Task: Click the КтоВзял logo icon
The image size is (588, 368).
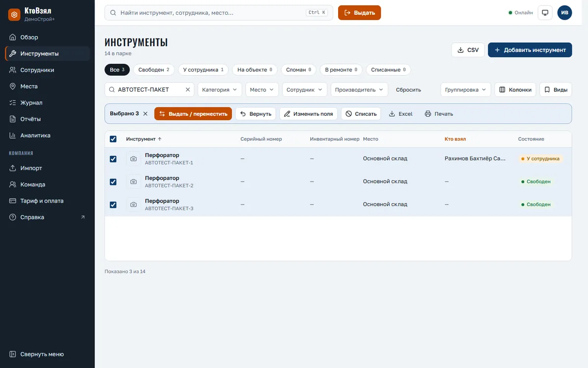Action: click(14, 15)
